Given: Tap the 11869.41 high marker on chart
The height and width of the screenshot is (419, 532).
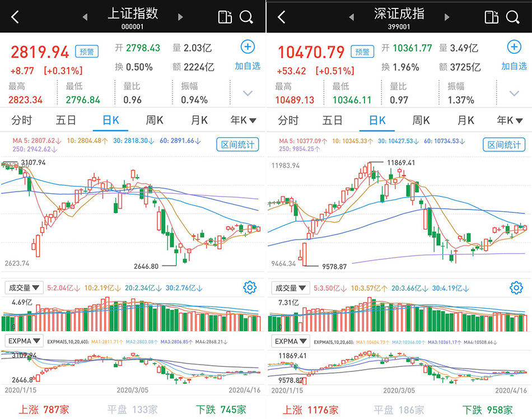Looking at the screenshot, I should click(x=401, y=162).
